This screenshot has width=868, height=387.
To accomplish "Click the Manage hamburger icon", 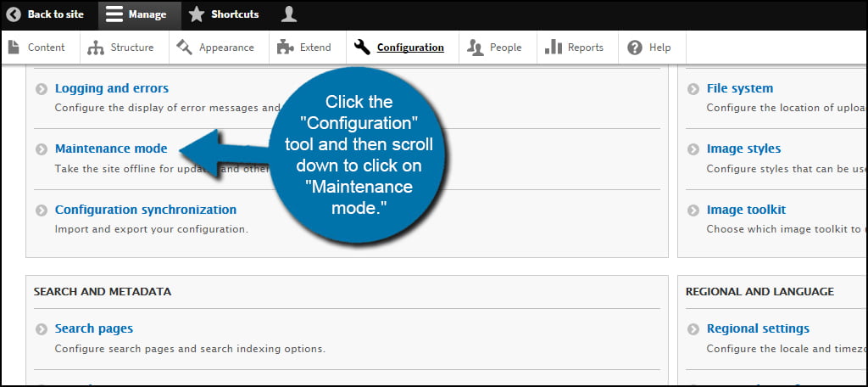I will click(114, 14).
